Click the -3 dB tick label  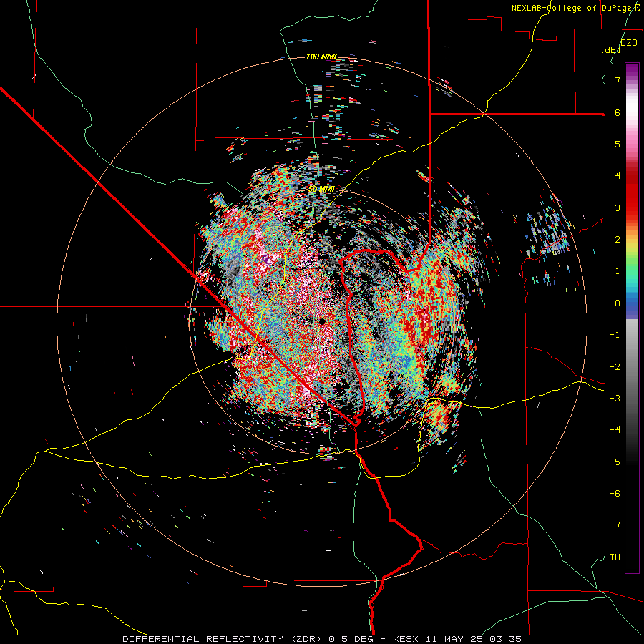click(615, 399)
